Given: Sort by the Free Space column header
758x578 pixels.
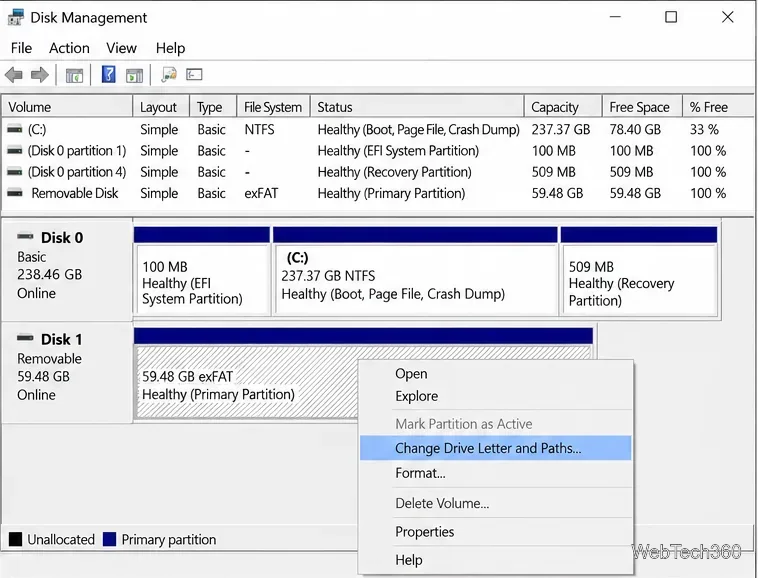Looking at the screenshot, I should click(642, 107).
